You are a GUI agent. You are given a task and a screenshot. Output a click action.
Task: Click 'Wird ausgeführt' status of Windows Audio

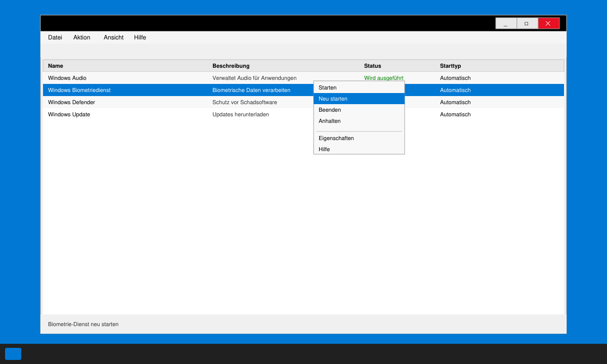pyautogui.click(x=384, y=78)
